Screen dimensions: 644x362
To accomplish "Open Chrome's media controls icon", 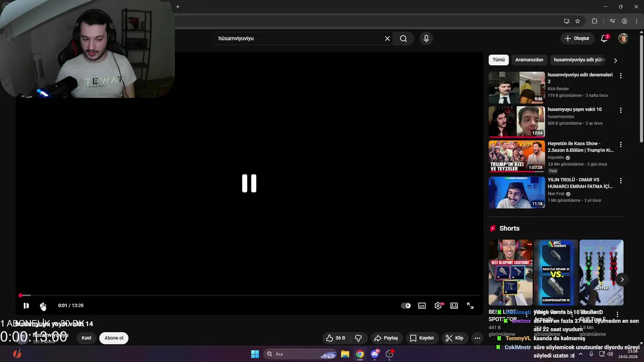I will [612, 21].
